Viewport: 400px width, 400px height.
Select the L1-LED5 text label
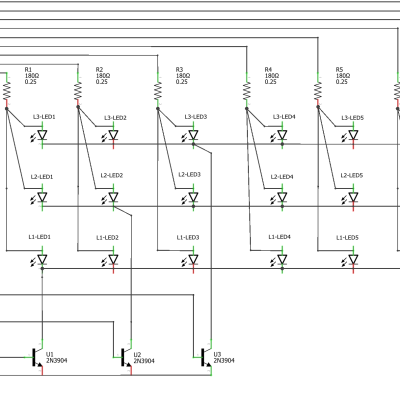[347, 238]
